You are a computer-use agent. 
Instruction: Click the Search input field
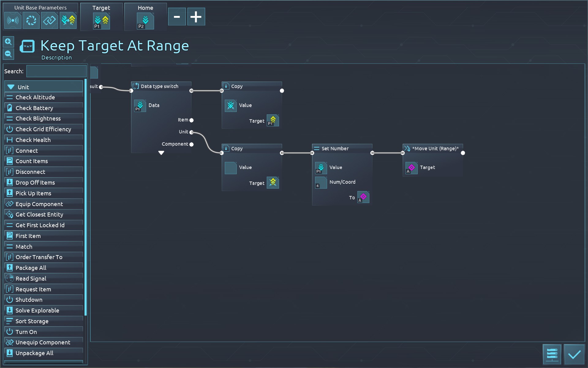tap(56, 71)
